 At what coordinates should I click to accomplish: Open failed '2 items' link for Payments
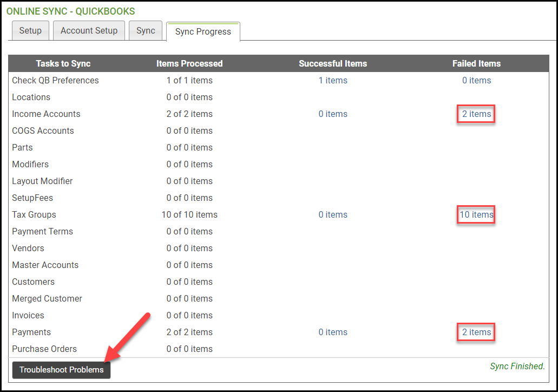click(x=476, y=332)
